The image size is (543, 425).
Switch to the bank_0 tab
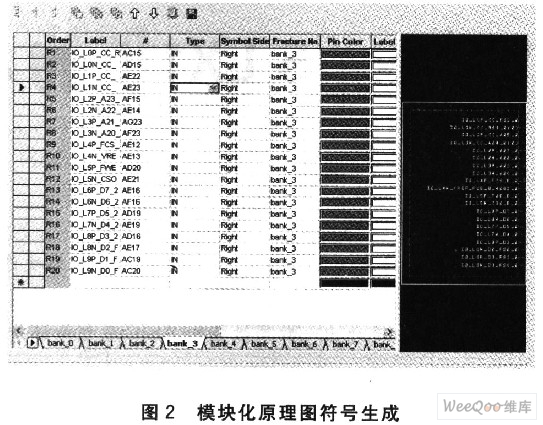pyautogui.click(x=60, y=343)
